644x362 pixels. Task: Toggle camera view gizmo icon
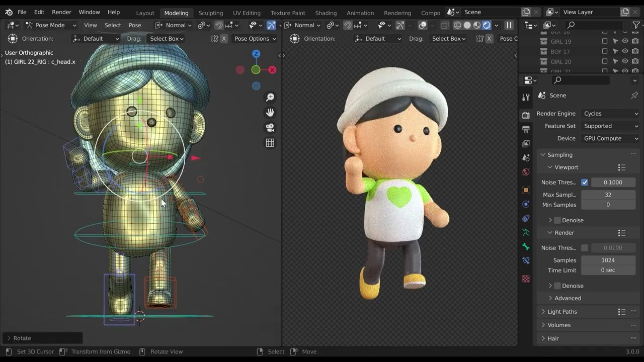click(x=270, y=128)
